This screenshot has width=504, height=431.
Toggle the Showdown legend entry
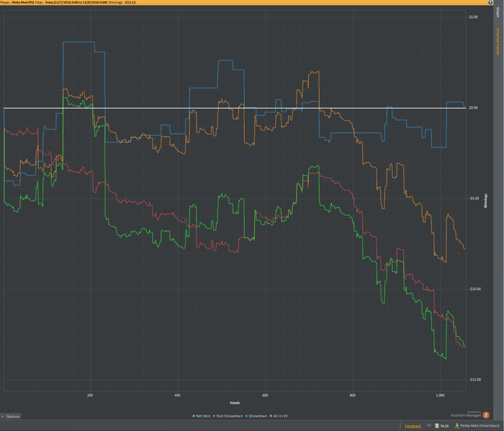coord(256,416)
